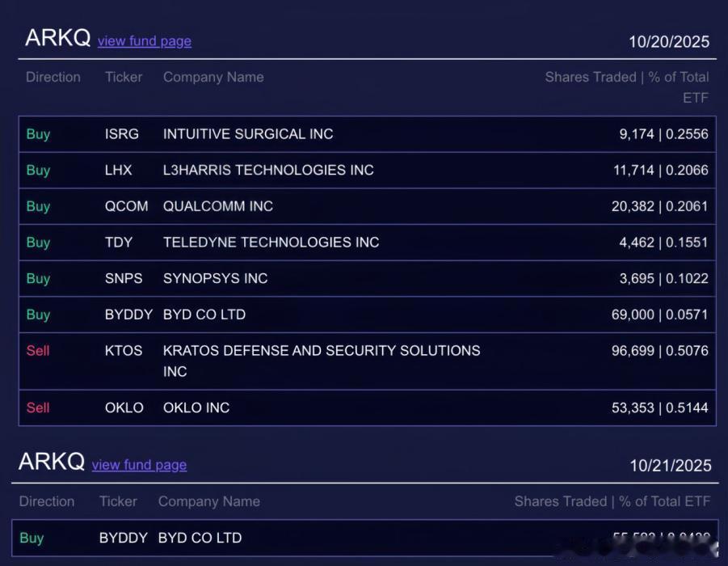Select the SNPS ticker cell
Viewport: 728px width, 566px height.
pos(124,278)
